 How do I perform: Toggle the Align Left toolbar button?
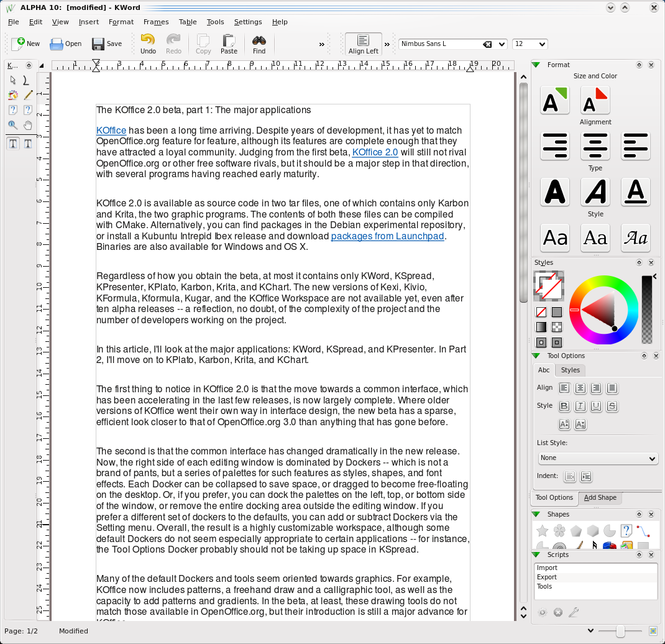point(364,44)
